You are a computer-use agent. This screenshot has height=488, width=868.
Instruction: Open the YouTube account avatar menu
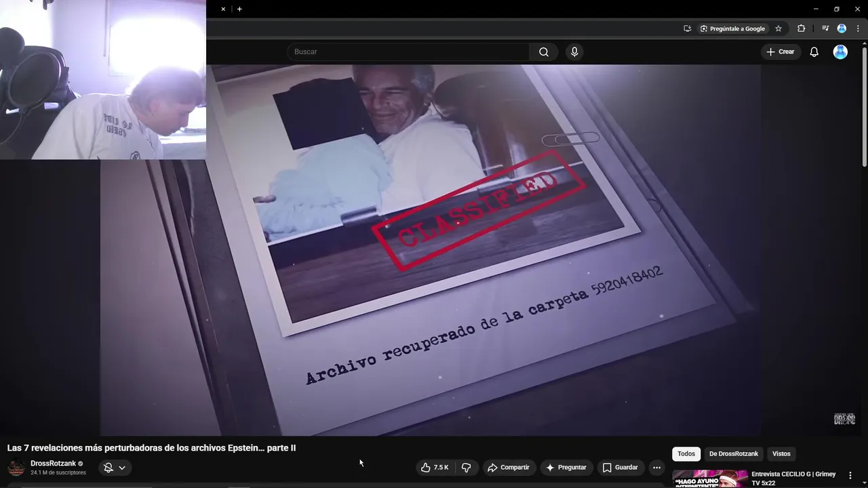[x=840, y=52]
